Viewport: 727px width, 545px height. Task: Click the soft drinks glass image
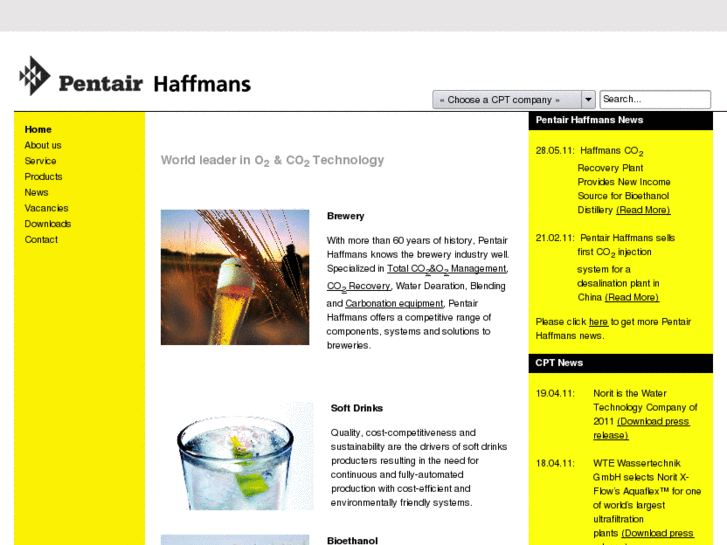pyautogui.click(x=237, y=456)
